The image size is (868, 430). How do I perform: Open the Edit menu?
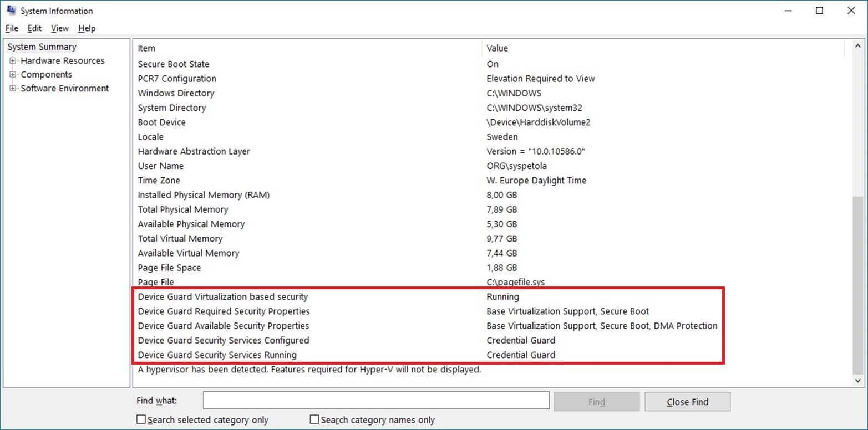pyautogui.click(x=34, y=28)
